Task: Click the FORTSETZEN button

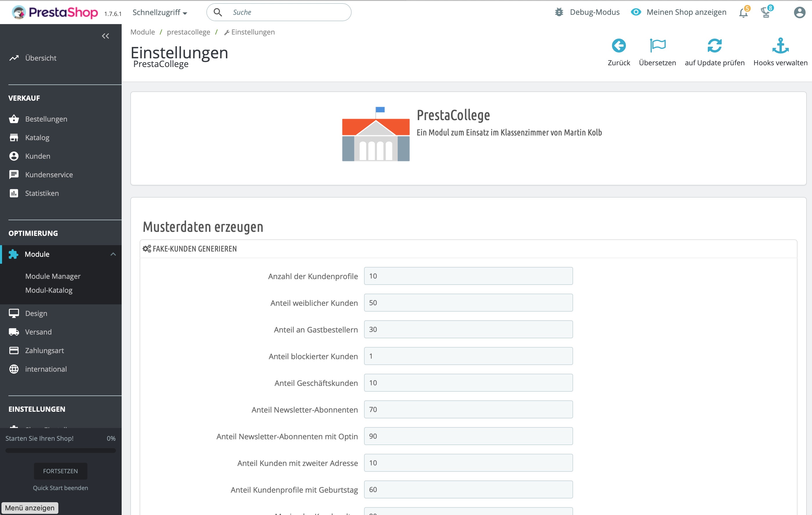Action: tap(60, 471)
